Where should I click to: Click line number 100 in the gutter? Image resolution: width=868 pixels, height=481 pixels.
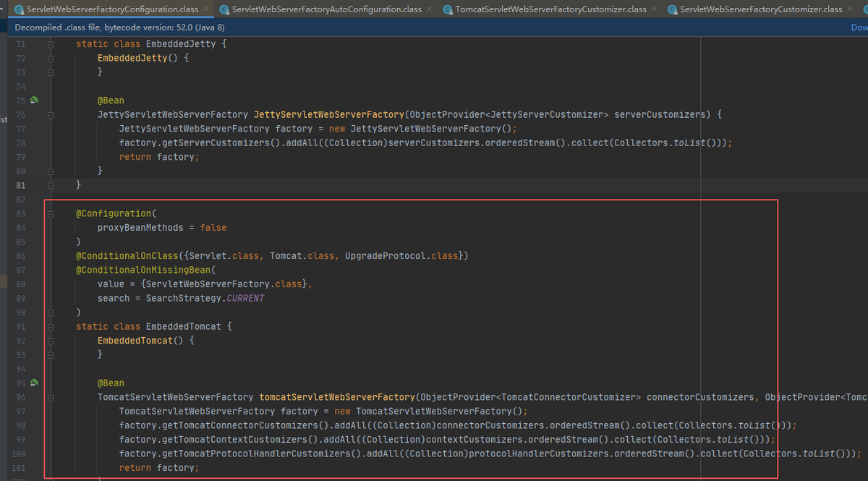[19, 454]
